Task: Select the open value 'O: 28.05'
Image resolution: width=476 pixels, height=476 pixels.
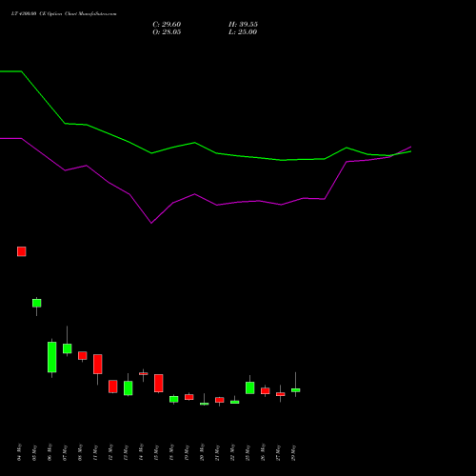Action: (x=167, y=32)
